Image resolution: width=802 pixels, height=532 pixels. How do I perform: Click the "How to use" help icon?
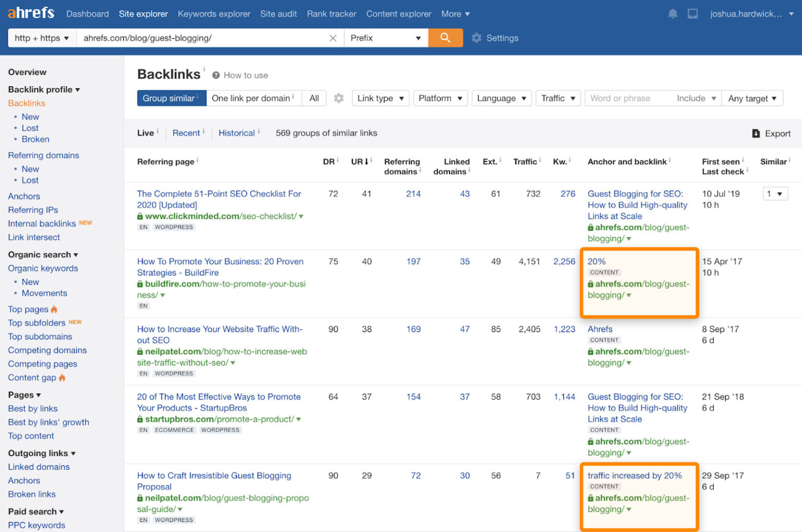[216, 75]
